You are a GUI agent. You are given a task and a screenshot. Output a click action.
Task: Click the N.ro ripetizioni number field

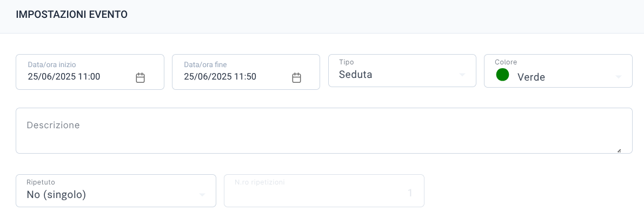click(x=324, y=190)
